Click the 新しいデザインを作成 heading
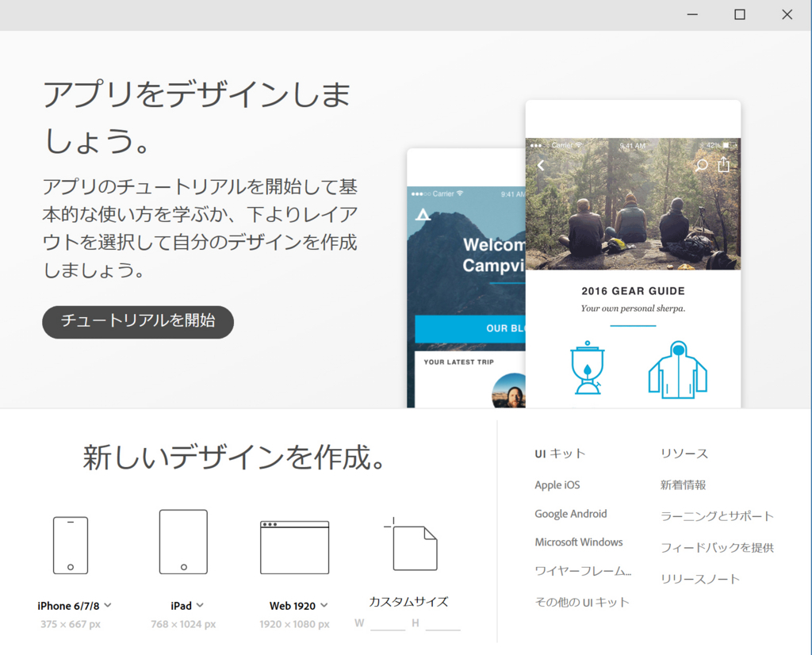The image size is (812, 655). [234, 458]
